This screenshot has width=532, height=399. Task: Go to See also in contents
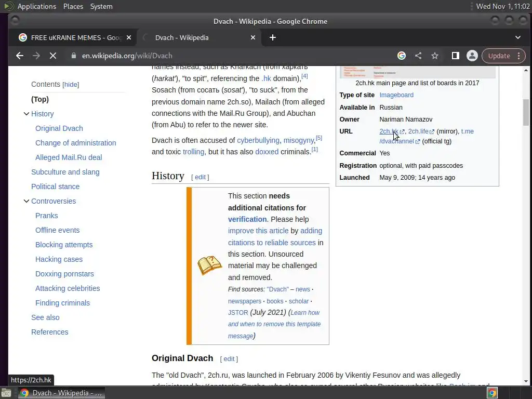pyautogui.click(x=45, y=317)
